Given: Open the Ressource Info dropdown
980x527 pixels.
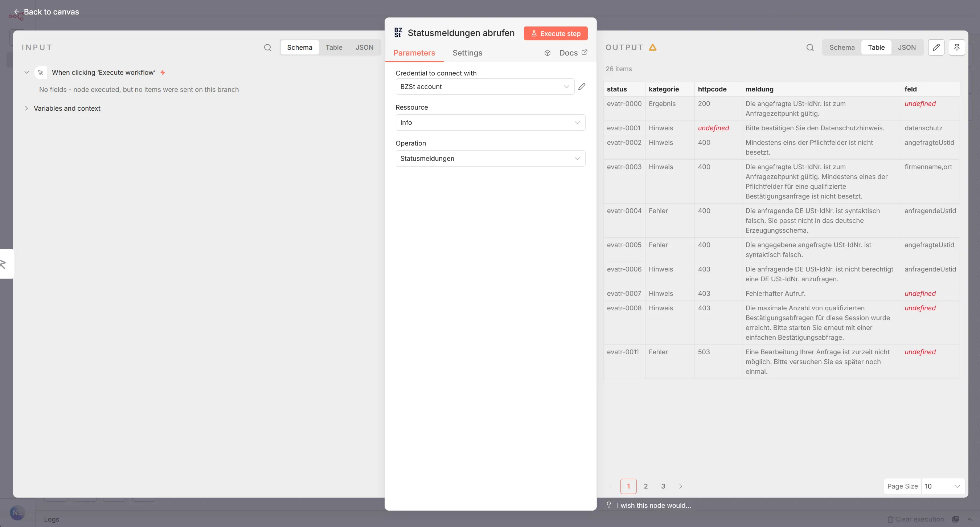Looking at the screenshot, I should point(491,123).
